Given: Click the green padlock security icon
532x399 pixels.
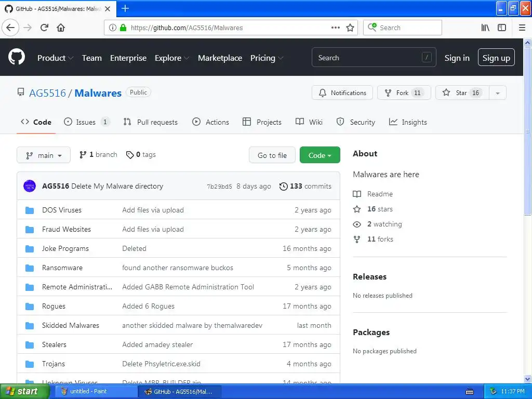Looking at the screenshot, I should (123, 28).
